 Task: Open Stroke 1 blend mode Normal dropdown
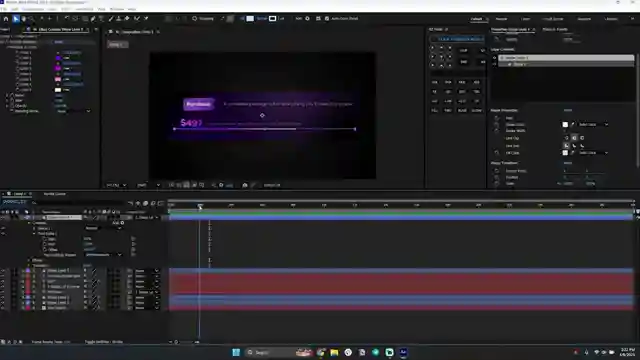click(x=104, y=228)
